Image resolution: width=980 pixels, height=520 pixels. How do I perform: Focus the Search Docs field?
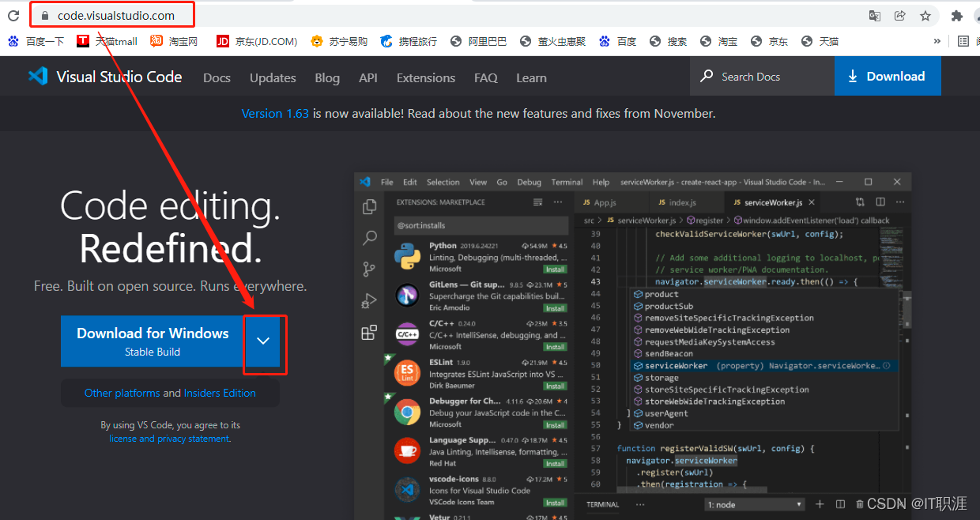pyautogui.click(x=763, y=77)
